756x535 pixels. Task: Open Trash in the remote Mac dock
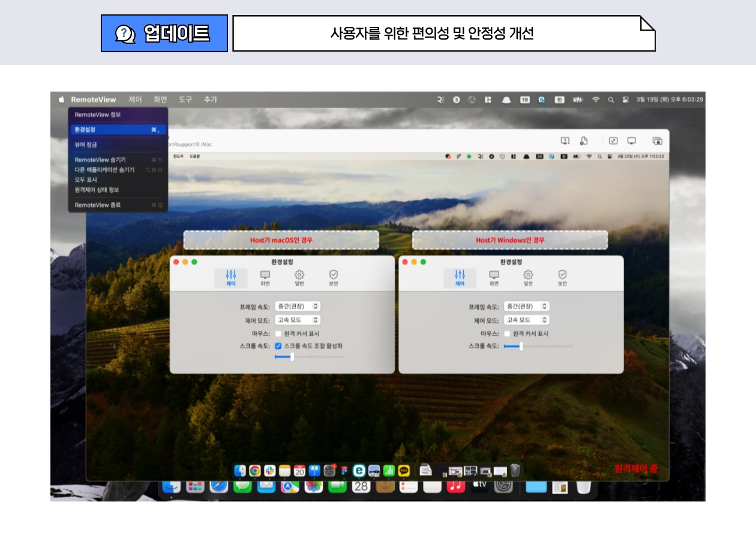tap(515, 471)
